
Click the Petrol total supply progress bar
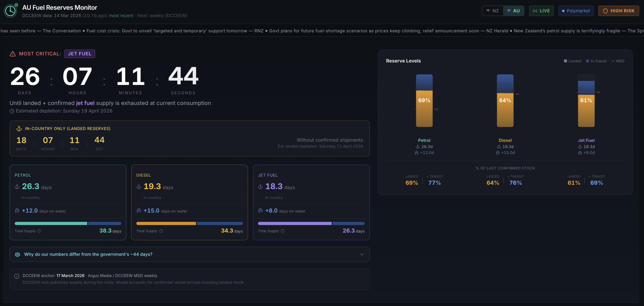pos(68,223)
